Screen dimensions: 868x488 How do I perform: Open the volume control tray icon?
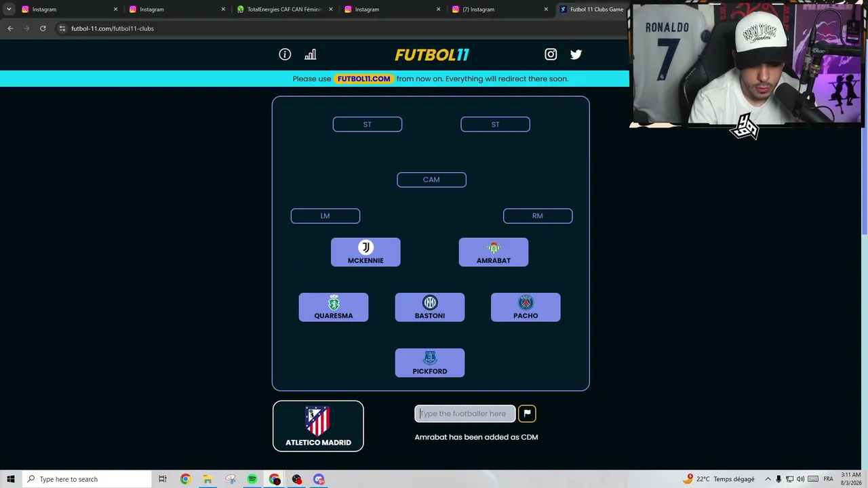click(x=800, y=479)
